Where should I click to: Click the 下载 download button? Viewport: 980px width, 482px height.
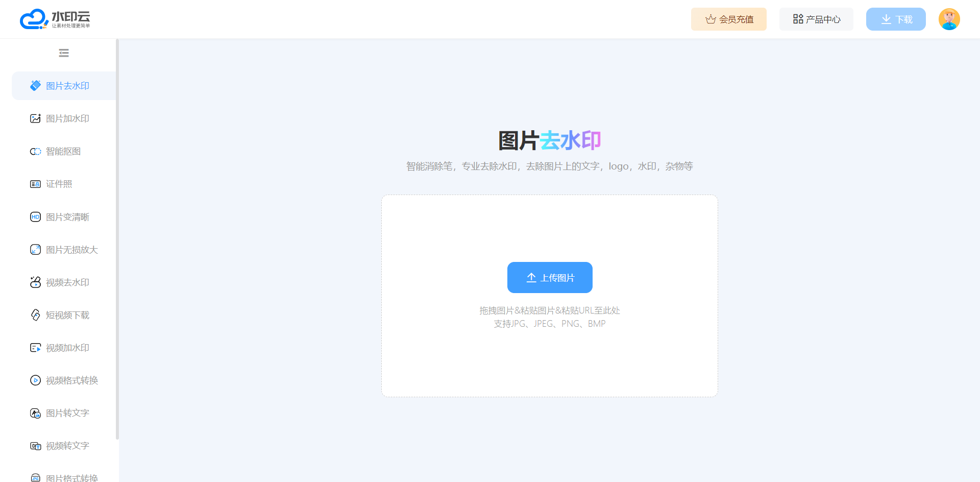tap(896, 19)
